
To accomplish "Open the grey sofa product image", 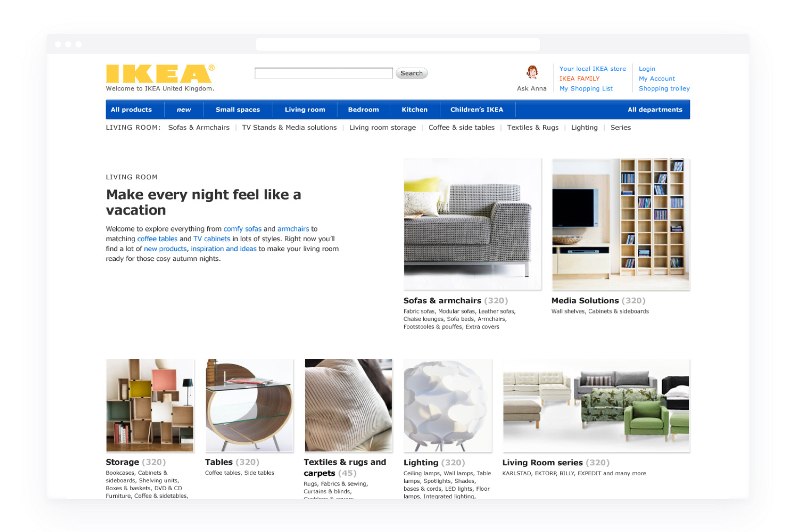I will click(x=472, y=224).
